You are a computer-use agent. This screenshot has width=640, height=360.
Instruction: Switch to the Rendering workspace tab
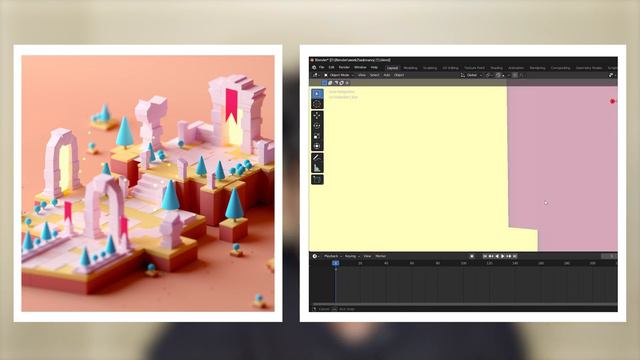tap(538, 68)
